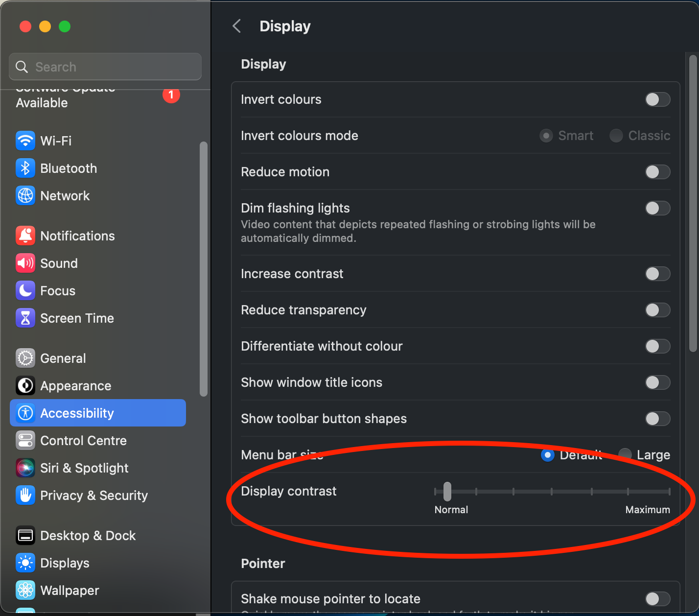Toggle Increase contrast on
This screenshot has height=616, width=699.
point(657,274)
